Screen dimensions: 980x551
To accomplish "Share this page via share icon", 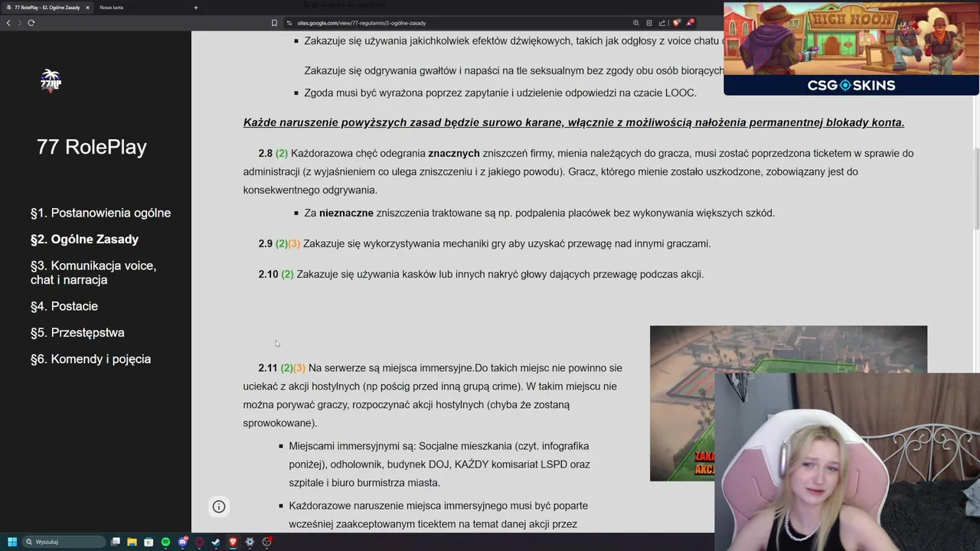I will 662,23.
